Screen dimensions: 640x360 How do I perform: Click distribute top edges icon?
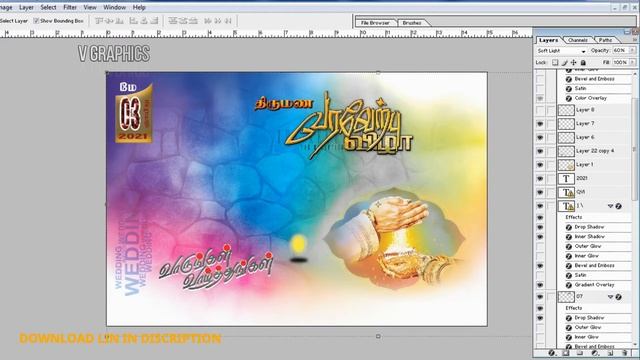[x=173, y=20]
